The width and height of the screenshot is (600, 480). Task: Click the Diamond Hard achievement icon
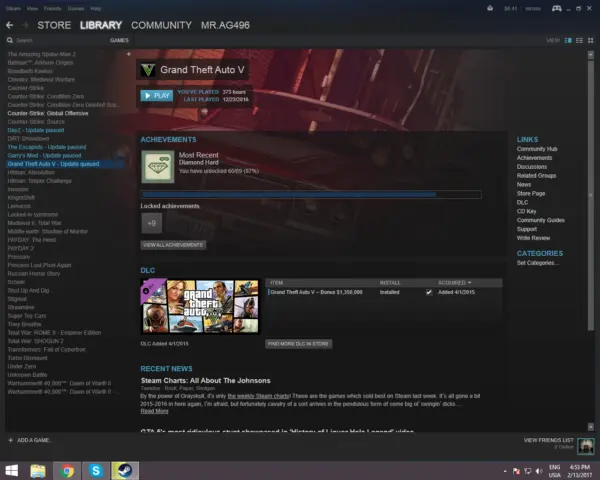[x=155, y=166]
